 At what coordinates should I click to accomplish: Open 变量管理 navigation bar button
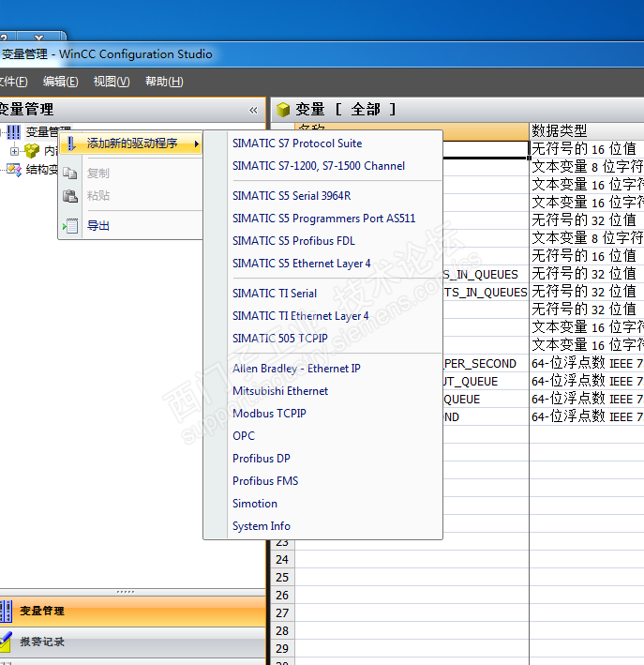click(133, 612)
